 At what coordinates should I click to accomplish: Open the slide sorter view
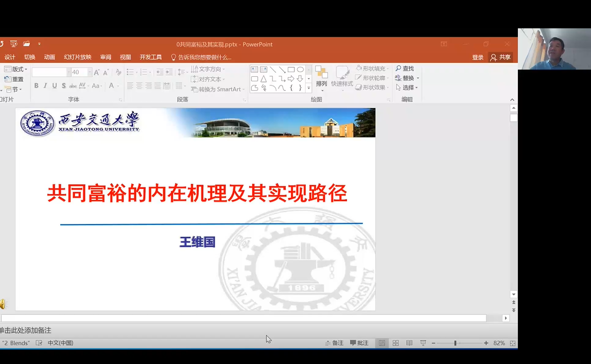coord(395,343)
